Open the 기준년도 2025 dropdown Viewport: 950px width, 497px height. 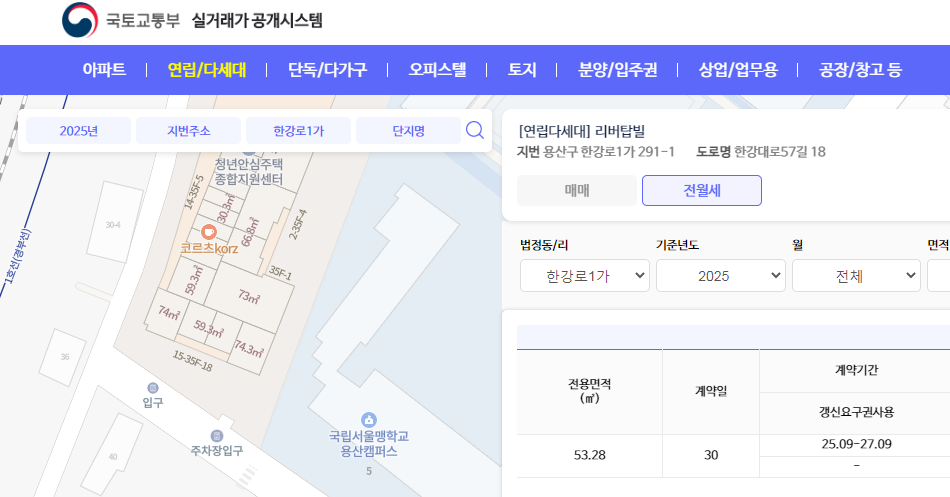[721, 276]
